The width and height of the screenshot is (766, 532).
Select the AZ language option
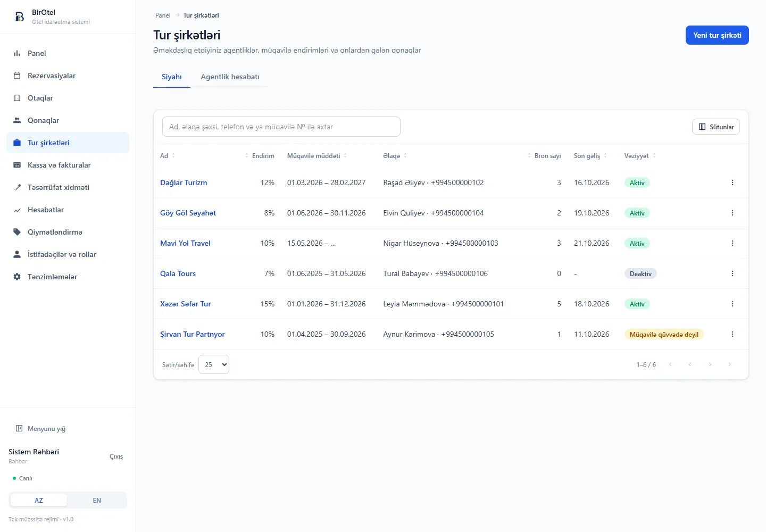pyautogui.click(x=39, y=500)
